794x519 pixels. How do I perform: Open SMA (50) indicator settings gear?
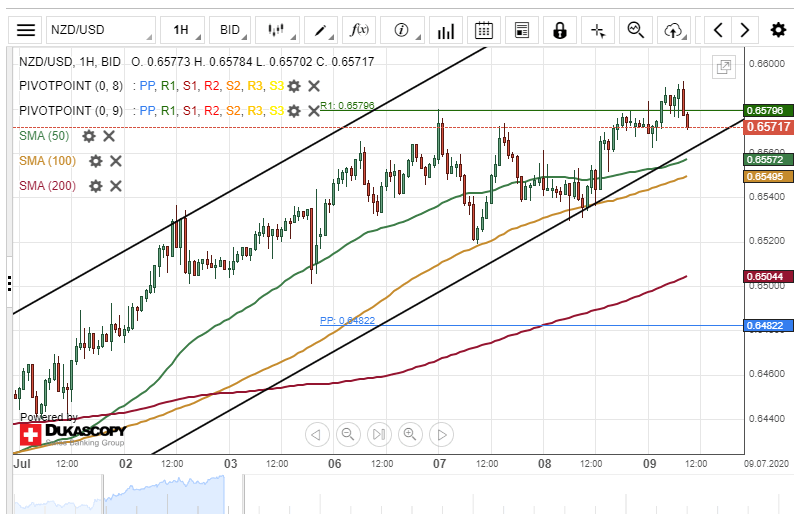[89, 136]
